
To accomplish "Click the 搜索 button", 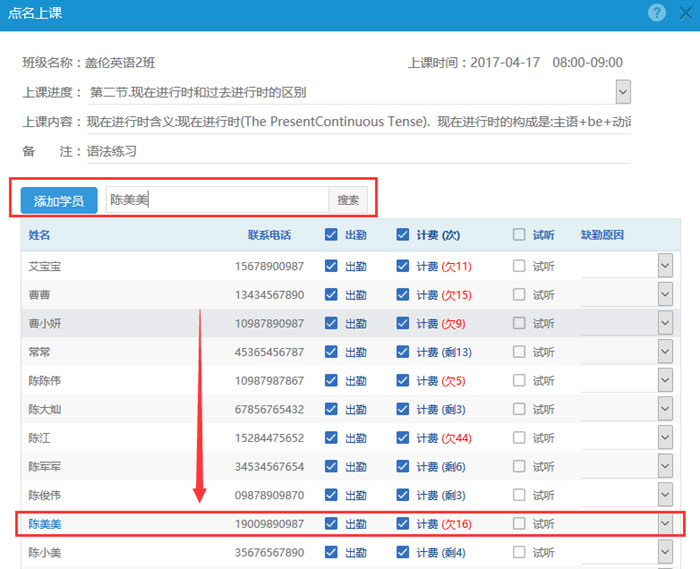I will click(347, 200).
